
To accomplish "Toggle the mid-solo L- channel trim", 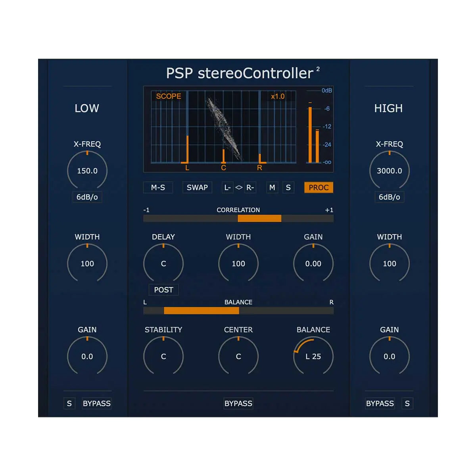I will pyautogui.click(x=228, y=188).
